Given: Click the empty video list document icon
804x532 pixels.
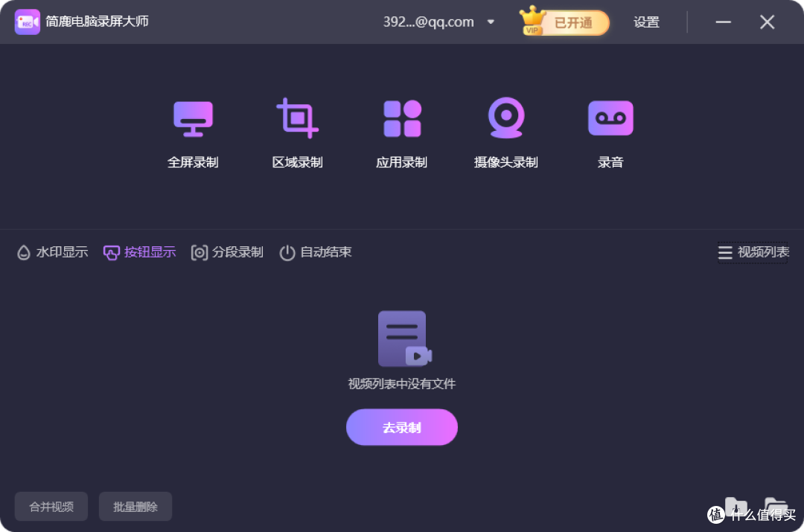Looking at the screenshot, I should click(x=404, y=339).
